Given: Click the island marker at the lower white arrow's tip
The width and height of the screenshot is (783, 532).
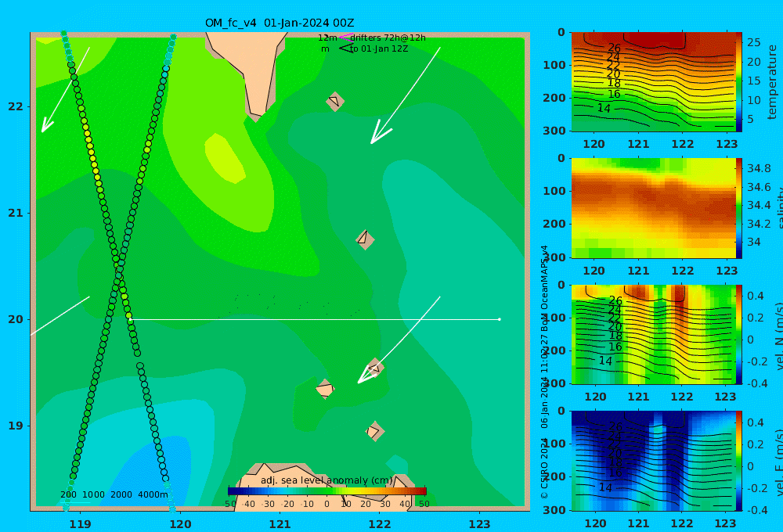Looking at the screenshot, I should pyautogui.click(x=374, y=368).
